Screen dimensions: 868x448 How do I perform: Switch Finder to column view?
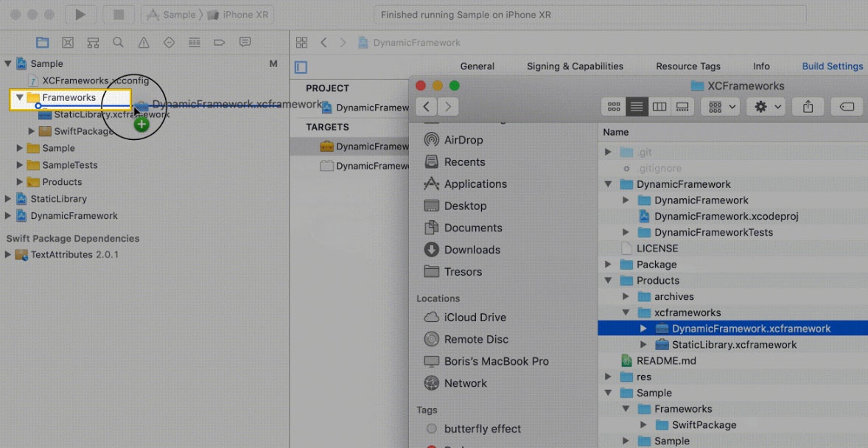(659, 107)
